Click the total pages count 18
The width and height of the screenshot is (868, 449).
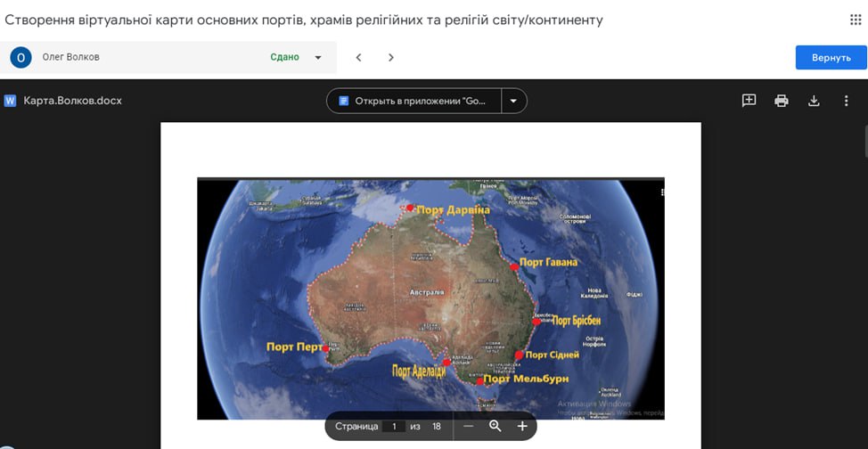point(437,427)
